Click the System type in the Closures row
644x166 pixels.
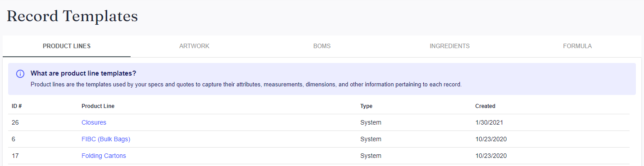click(x=371, y=122)
